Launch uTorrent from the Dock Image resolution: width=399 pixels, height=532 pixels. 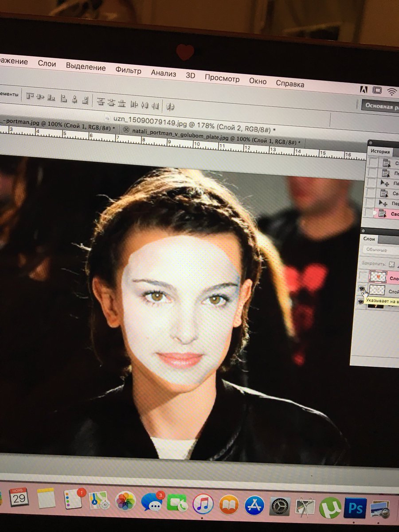coord(330,507)
